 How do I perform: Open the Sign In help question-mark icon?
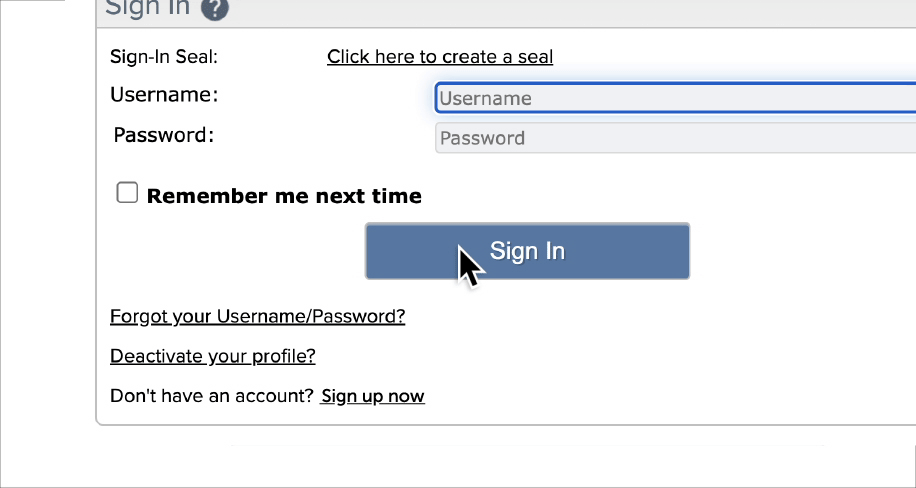[214, 8]
